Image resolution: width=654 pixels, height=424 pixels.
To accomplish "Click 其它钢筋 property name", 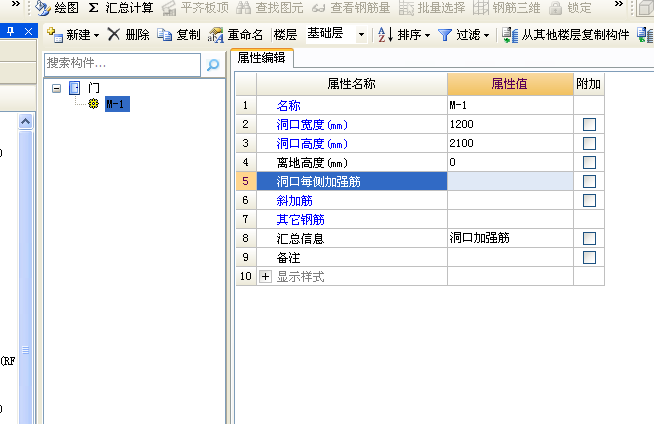I will tap(301, 220).
